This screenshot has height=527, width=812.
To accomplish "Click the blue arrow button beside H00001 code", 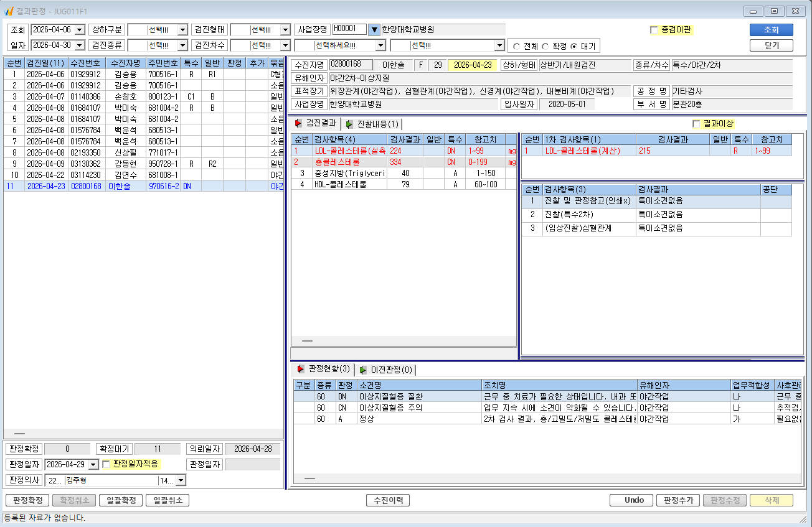I will pos(374,29).
